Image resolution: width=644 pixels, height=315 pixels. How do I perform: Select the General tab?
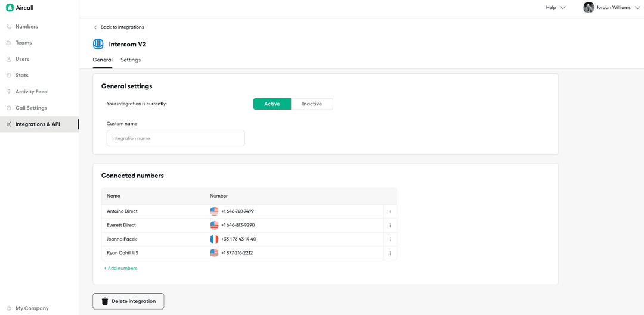point(103,60)
